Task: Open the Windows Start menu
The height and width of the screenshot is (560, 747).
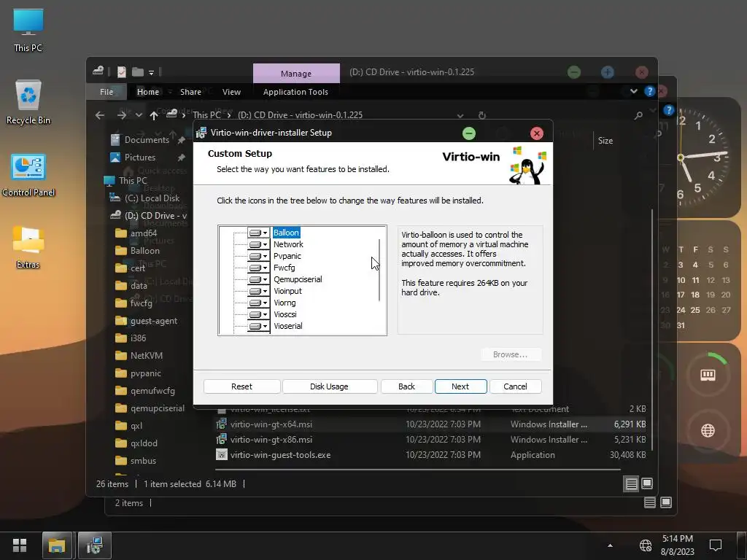Action: 20,545
